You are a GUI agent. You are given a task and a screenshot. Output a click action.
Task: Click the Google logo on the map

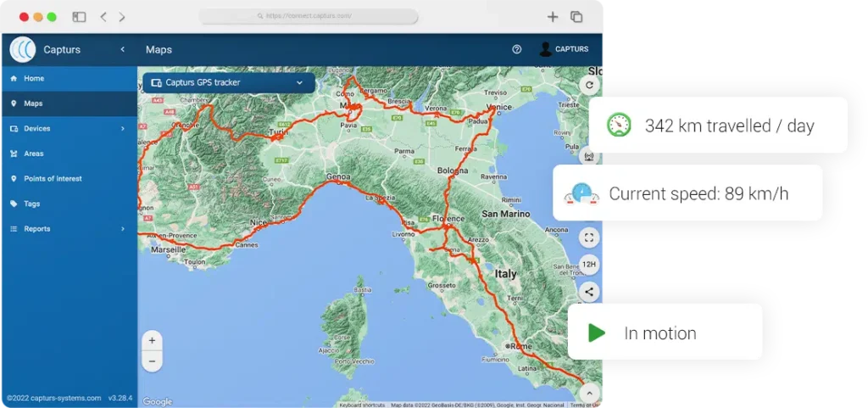tap(157, 401)
